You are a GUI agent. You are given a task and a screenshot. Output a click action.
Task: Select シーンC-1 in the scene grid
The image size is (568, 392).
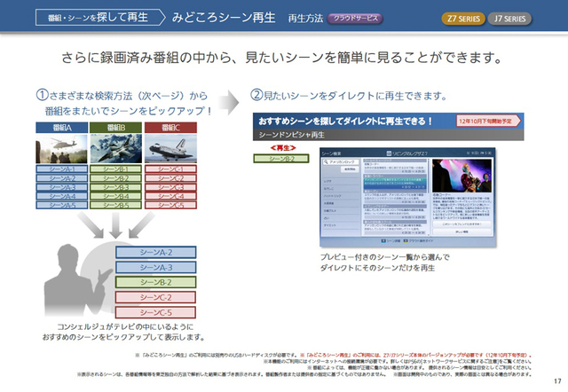pos(170,169)
